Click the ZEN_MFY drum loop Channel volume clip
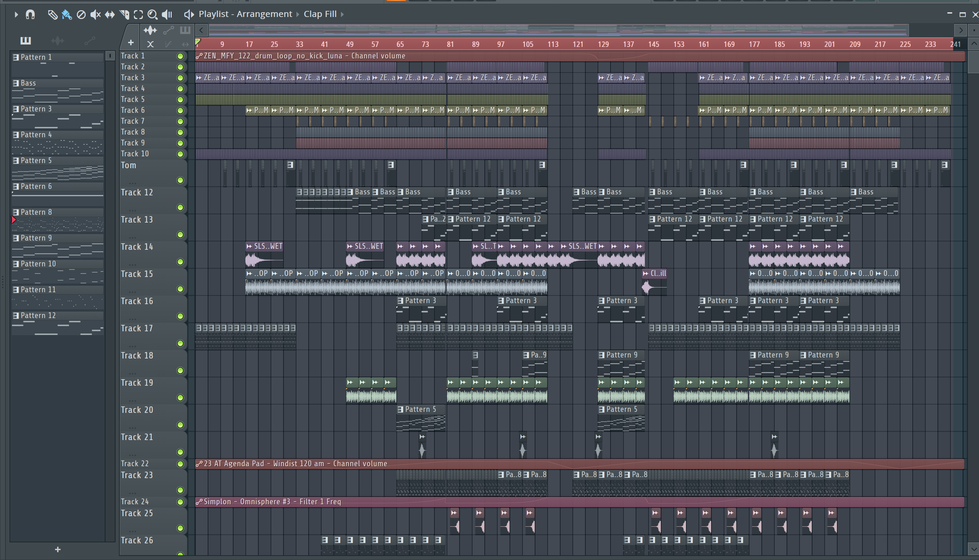This screenshot has width=979, height=560. tap(580, 56)
